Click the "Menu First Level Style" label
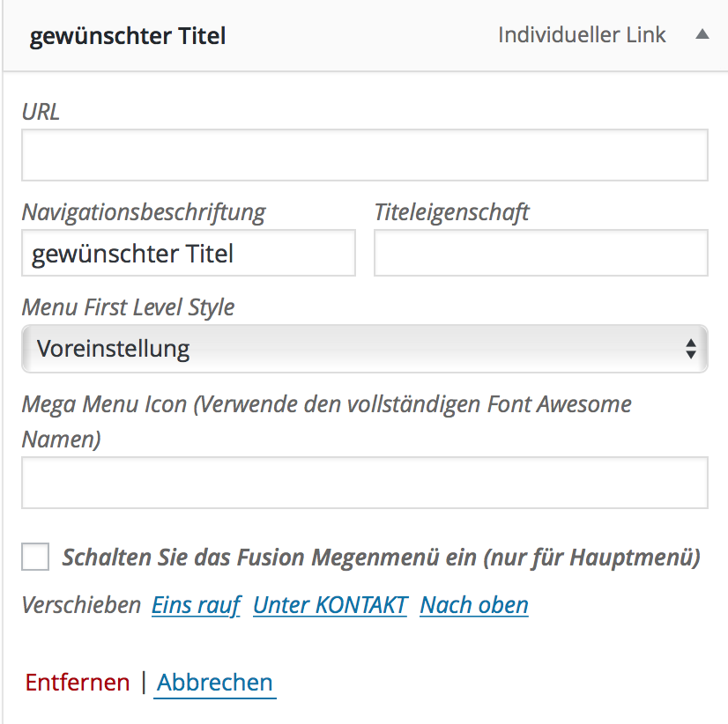The height and width of the screenshot is (724, 728). (128, 307)
